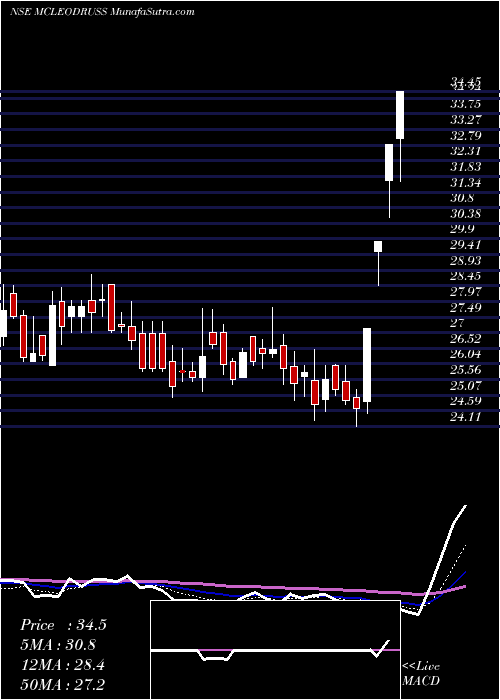Click the Price : 34.5 readout
The image size is (500, 700).
tap(63, 625)
